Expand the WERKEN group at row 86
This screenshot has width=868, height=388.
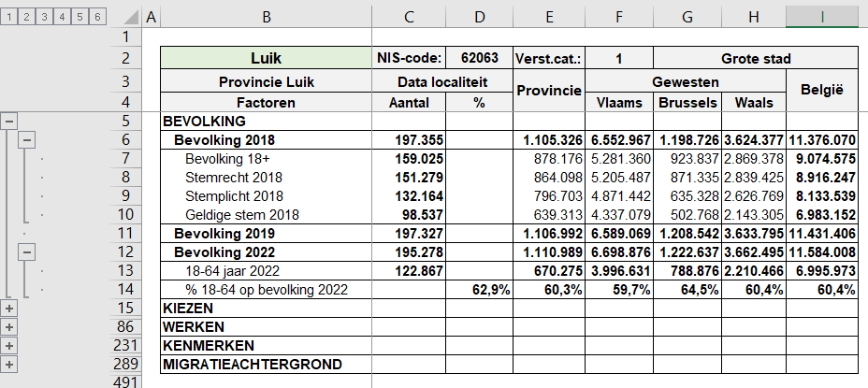pos(9,327)
